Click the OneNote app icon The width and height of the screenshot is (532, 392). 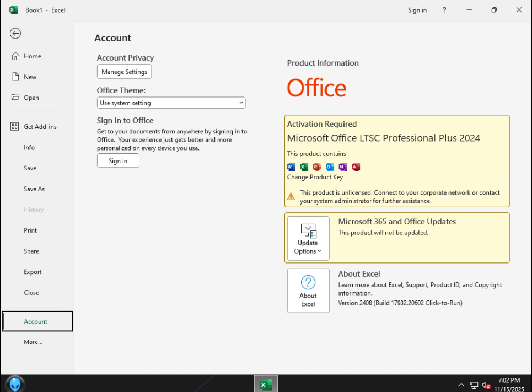point(343,167)
